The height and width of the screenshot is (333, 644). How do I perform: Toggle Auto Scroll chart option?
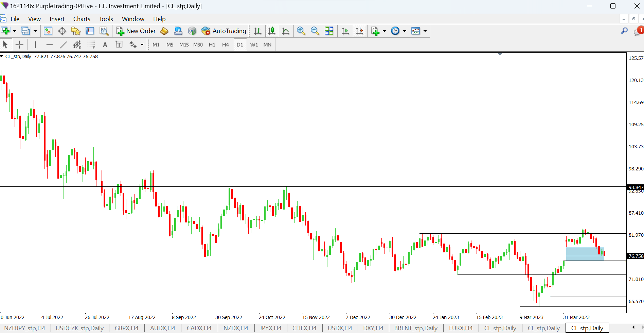tap(345, 31)
